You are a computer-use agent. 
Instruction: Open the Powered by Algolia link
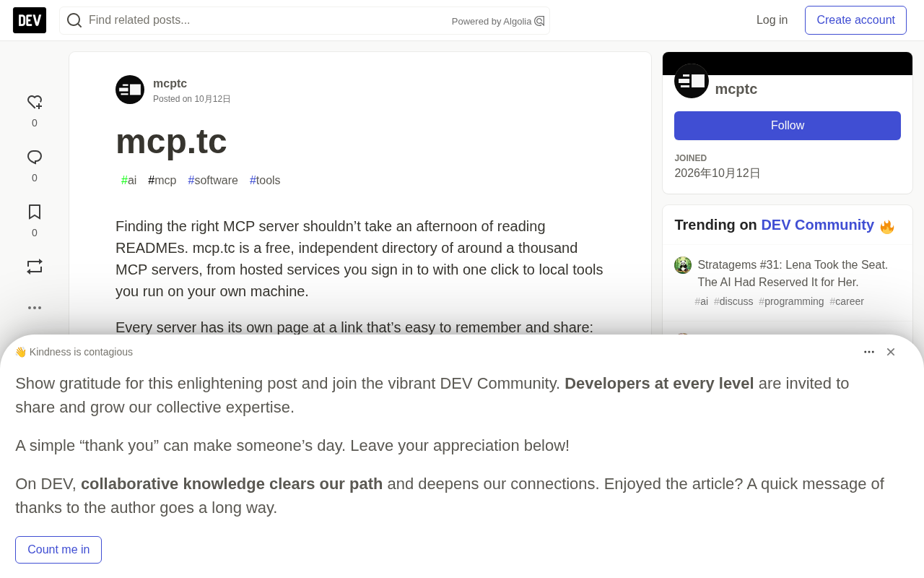pyautogui.click(x=498, y=21)
